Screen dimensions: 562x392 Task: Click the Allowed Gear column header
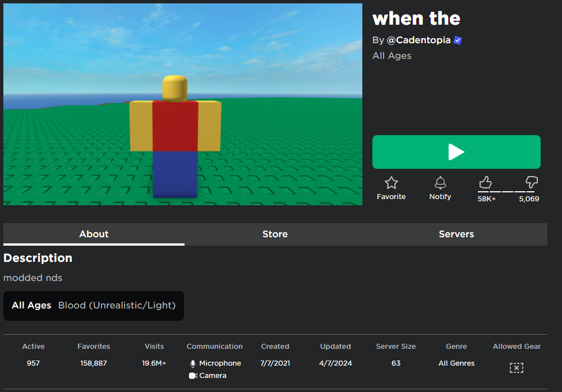pos(517,347)
